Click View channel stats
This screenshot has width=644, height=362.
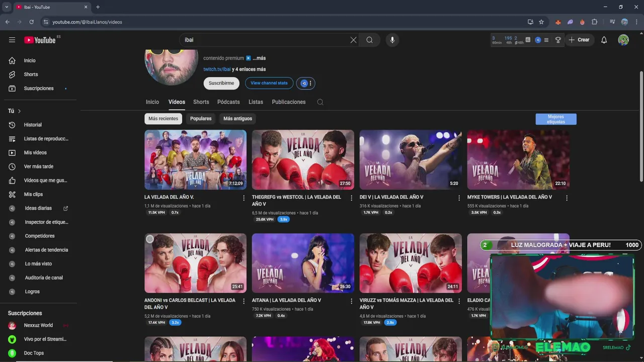[269, 83]
